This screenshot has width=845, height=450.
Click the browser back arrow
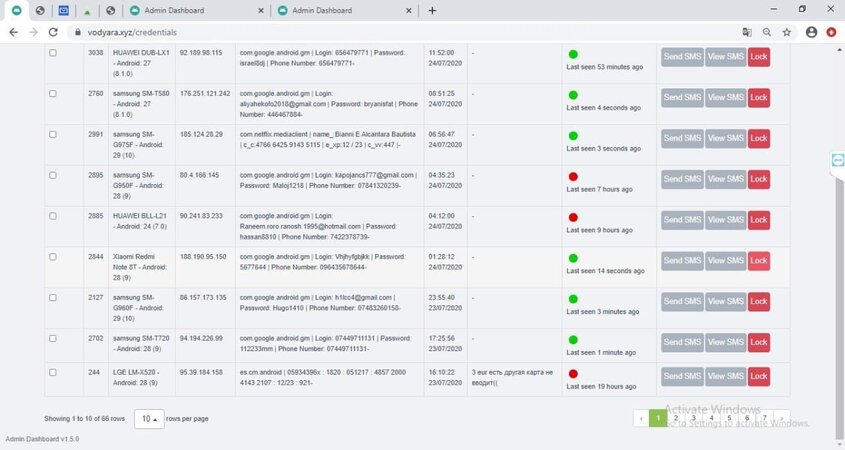[13, 32]
